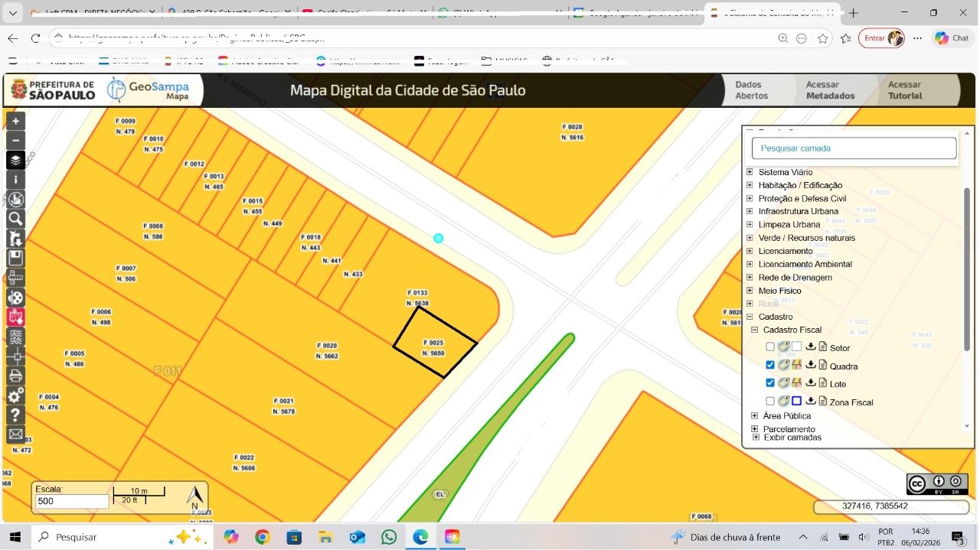Viewport: 980px width, 550px height.
Task: Collapse the Cadastro Fiscal group
Action: [754, 330]
